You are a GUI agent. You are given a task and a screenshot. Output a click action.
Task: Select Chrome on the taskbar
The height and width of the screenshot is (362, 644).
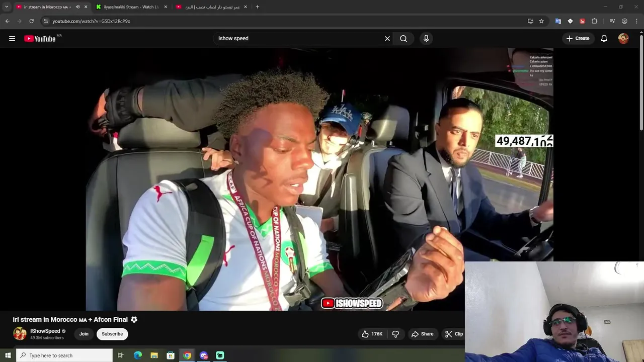tap(187, 355)
